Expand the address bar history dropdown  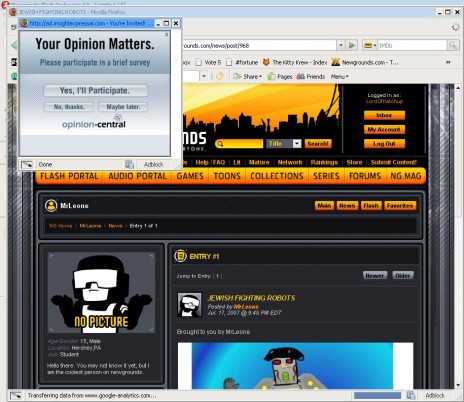pyautogui.click(x=341, y=45)
